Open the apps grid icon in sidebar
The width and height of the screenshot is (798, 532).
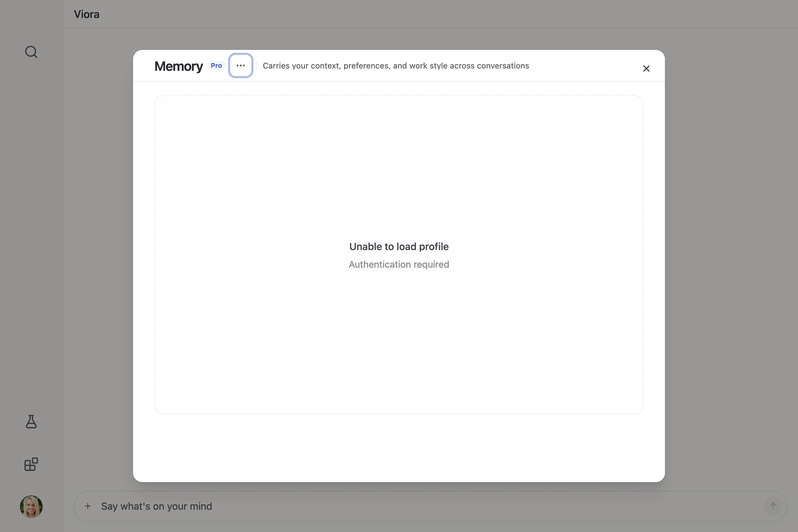31,464
